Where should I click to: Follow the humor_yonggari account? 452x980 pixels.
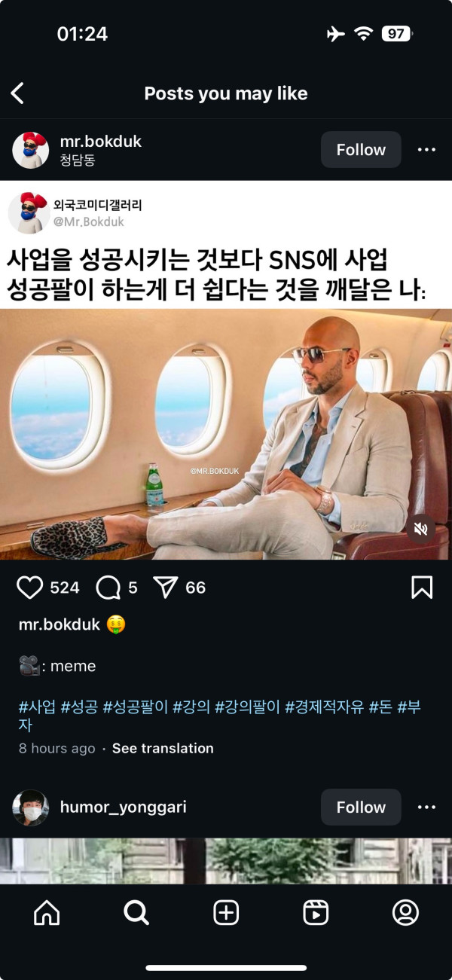(x=361, y=808)
